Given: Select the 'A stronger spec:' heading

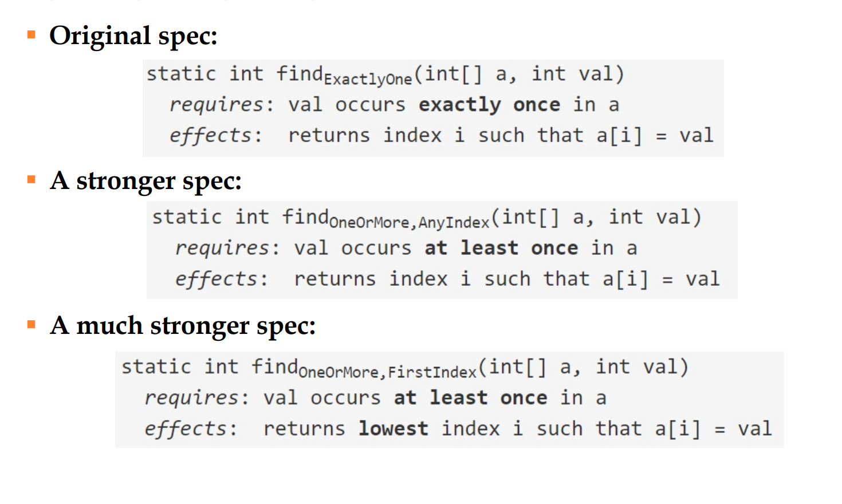Looking at the screenshot, I should tap(145, 181).
